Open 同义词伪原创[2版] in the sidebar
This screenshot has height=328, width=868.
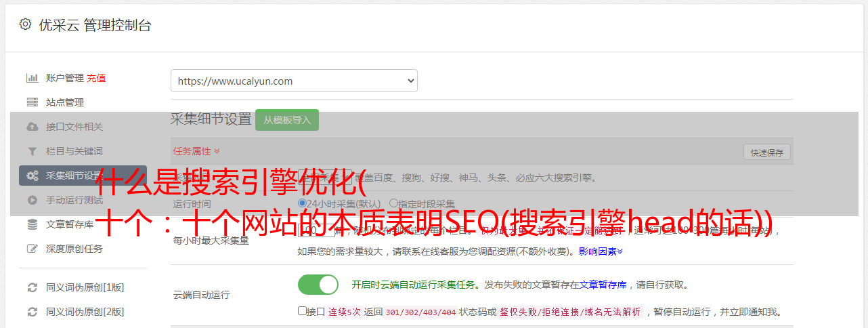coord(85,312)
